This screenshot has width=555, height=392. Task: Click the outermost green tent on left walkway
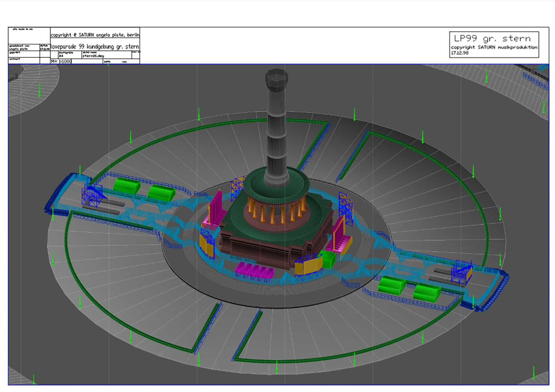pyautogui.click(x=127, y=186)
